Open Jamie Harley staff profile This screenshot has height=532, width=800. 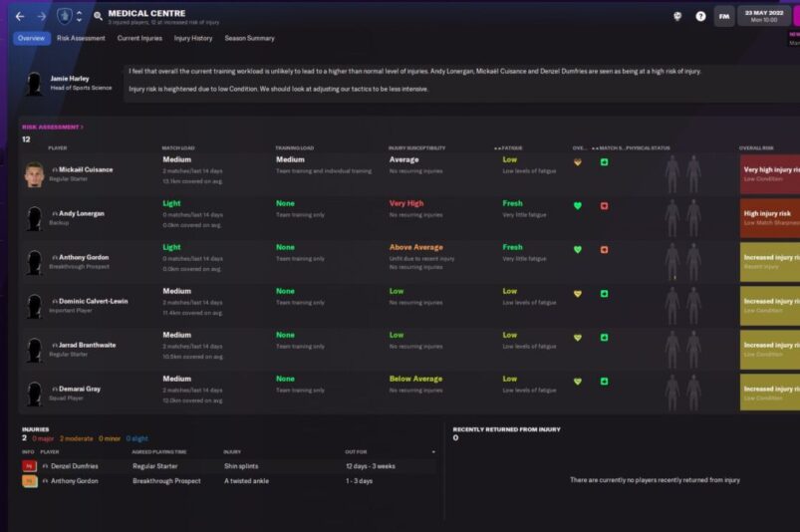(70, 79)
